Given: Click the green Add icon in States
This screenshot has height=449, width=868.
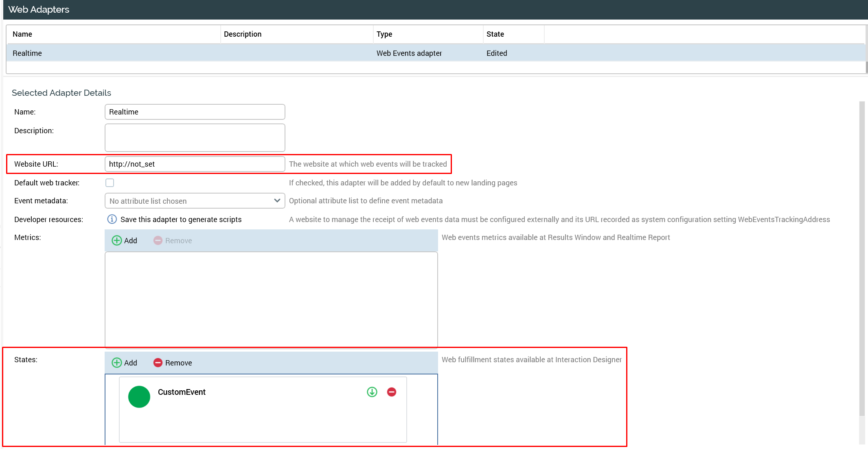Looking at the screenshot, I should coord(117,363).
